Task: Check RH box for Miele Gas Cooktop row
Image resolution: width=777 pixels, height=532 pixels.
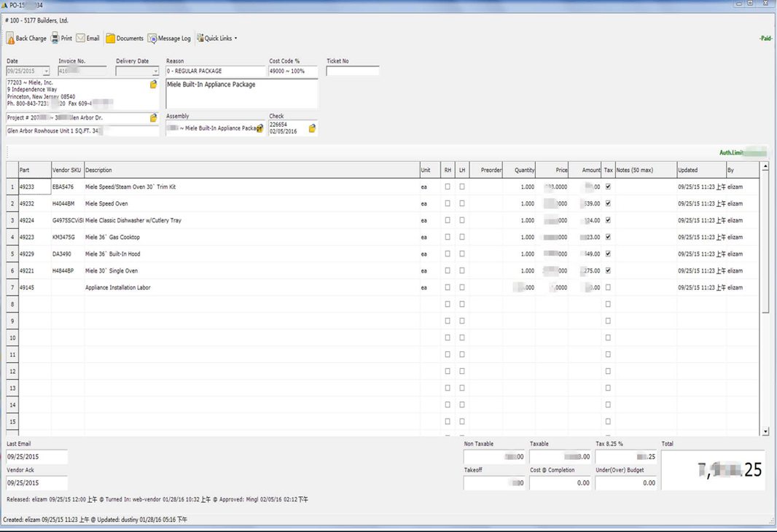Action: tap(448, 237)
